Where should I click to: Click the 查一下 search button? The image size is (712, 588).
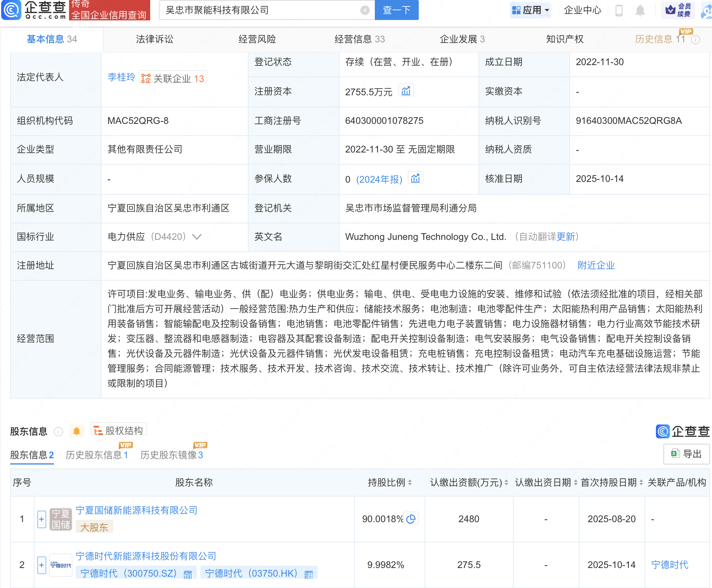[x=396, y=10]
